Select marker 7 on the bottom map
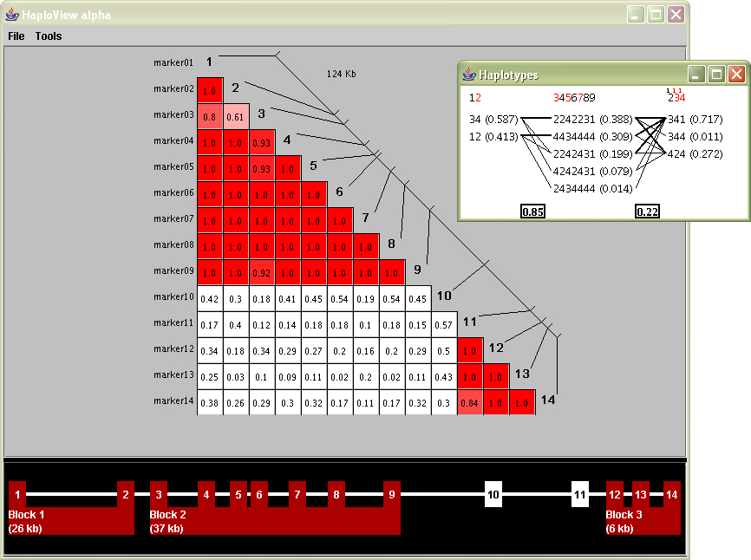 pos(297,494)
